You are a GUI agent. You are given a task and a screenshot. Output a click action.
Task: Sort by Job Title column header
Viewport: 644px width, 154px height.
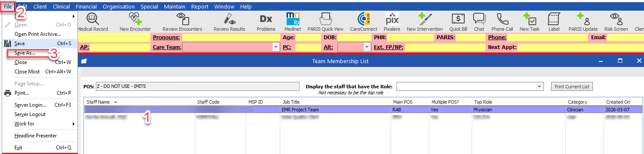coord(291,102)
